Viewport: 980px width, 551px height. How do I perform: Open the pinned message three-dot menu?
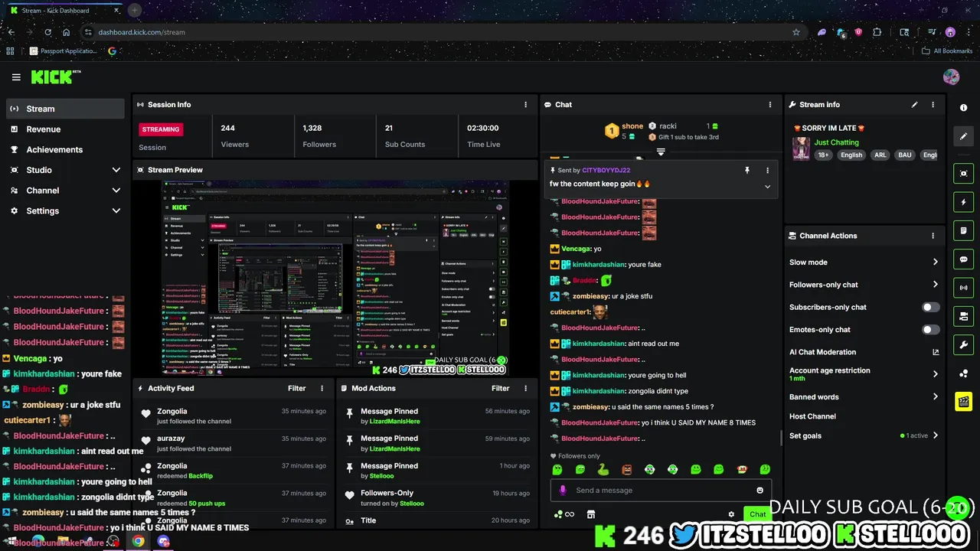767,171
